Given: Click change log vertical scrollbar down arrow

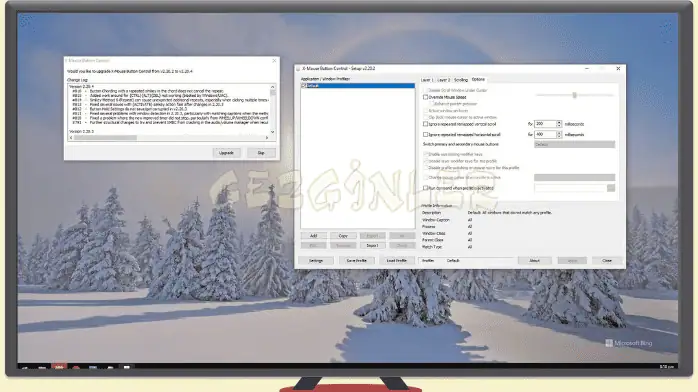Looking at the screenshot, I should [x=272, y=132].
